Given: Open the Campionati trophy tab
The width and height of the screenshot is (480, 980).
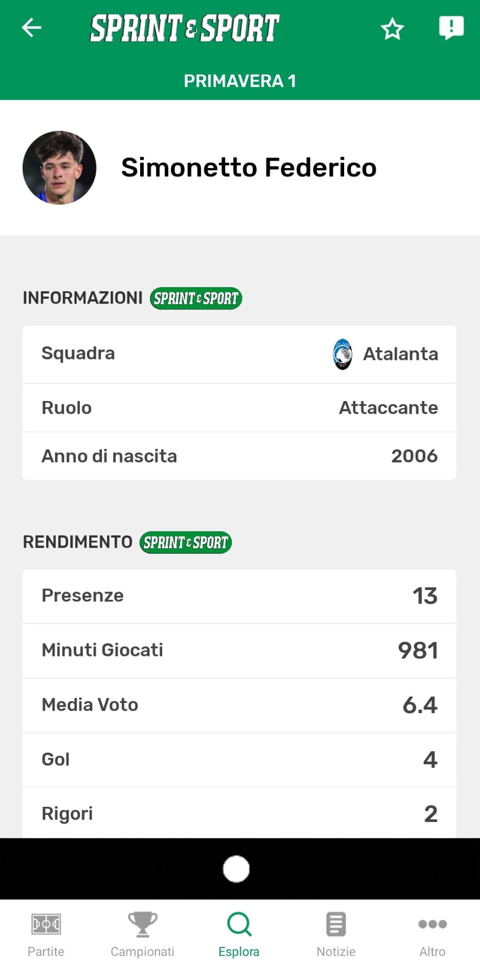Looking at the screenshot, I should tap(142, 935).
